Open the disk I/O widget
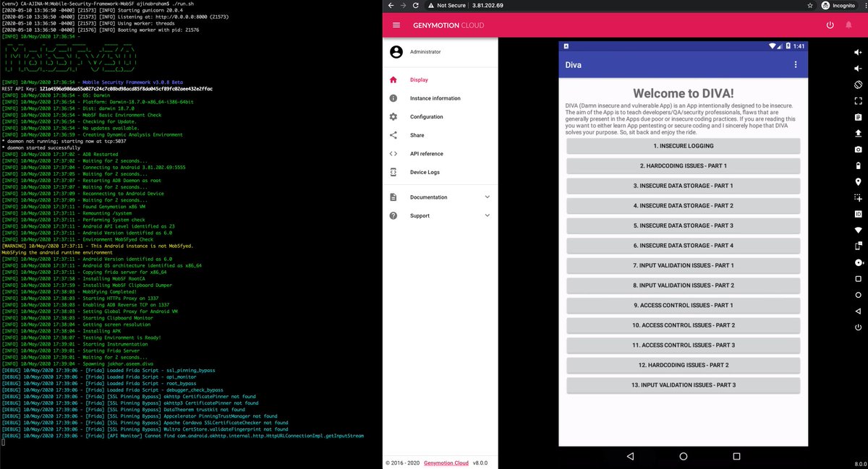This screenshot has width=868, height=469. [x=858, y=262]
